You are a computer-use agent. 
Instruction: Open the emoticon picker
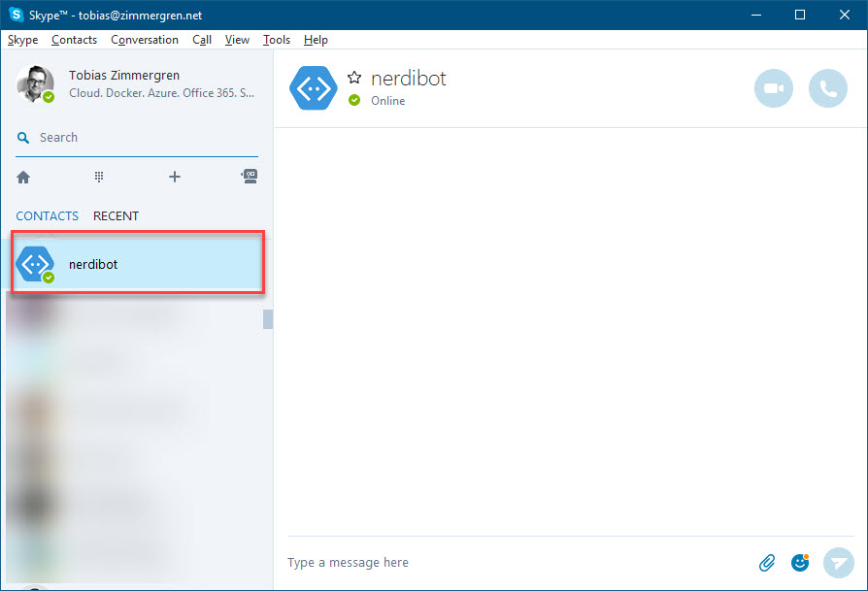(x=800, y=563)
